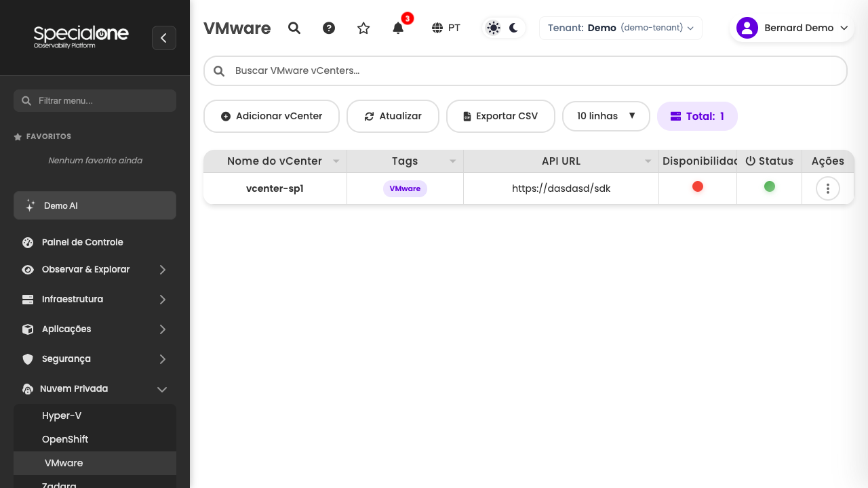868x488 pixels.
Task: Open the help question mark icon
Action: (x=329, y=28)
